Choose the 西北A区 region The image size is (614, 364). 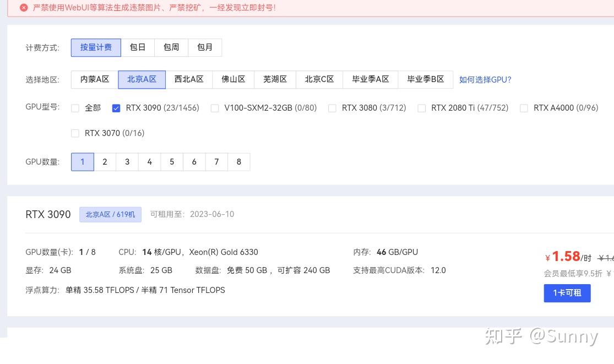pos(189,79)
